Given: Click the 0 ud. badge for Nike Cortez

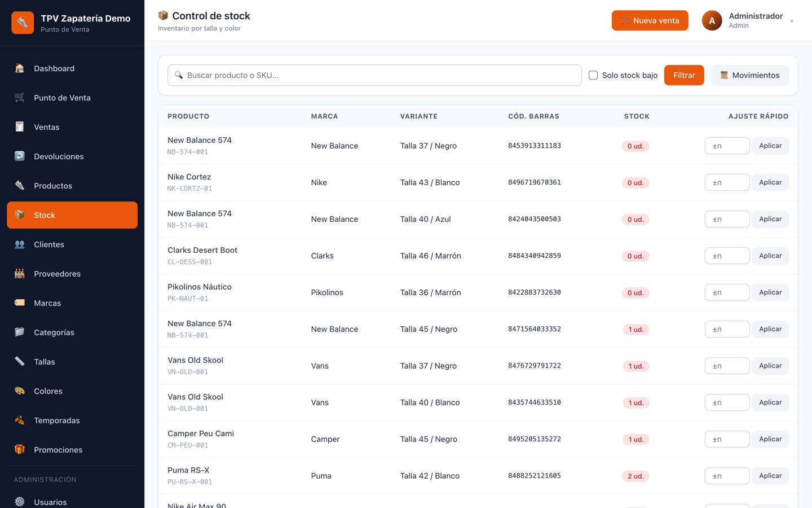Looking at the screenshot, I should pos(636,183).
